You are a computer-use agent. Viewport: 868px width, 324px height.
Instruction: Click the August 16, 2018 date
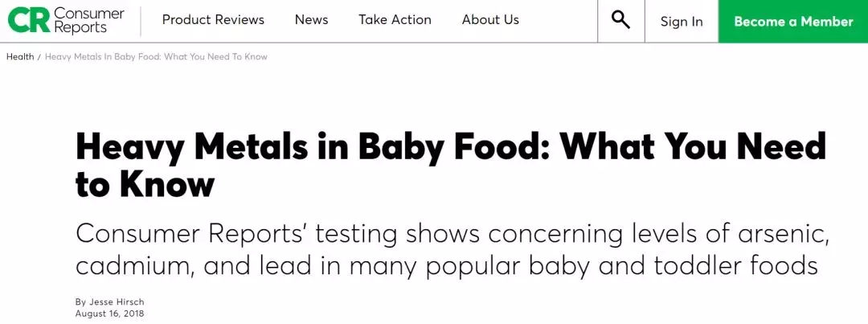[x=109, y=314]
